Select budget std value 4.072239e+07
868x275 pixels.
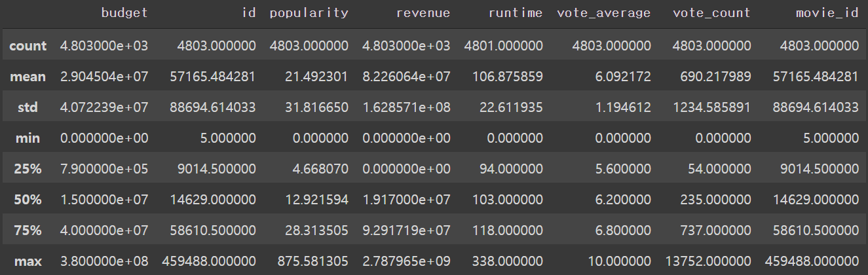click(x=104, y=107)
